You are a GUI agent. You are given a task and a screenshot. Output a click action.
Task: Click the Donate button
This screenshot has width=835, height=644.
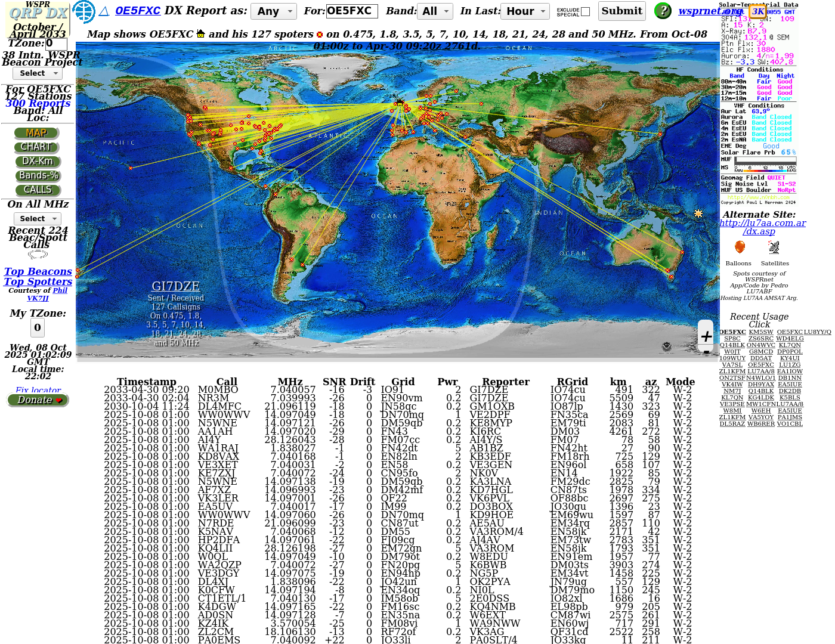click(38, 400)
